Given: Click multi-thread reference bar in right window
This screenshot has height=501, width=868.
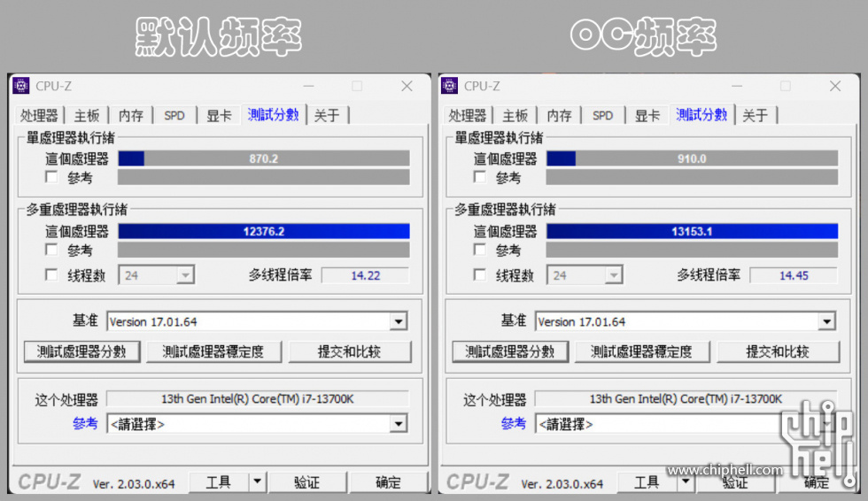Looking at the screenshot, I should coord(692,250).
